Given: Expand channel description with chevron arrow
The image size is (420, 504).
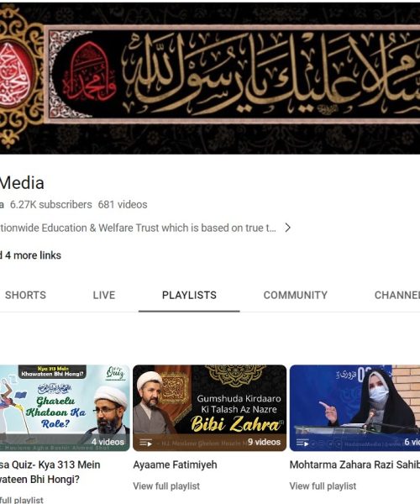Looking at the screenshot, I should click(288, 228).
